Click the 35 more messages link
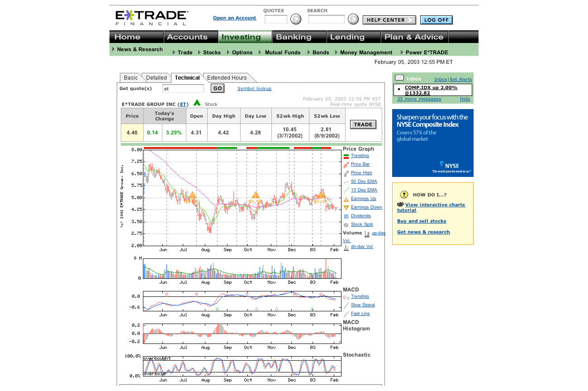The height and width of the screenshot is (391, 588). click(419, 99)
